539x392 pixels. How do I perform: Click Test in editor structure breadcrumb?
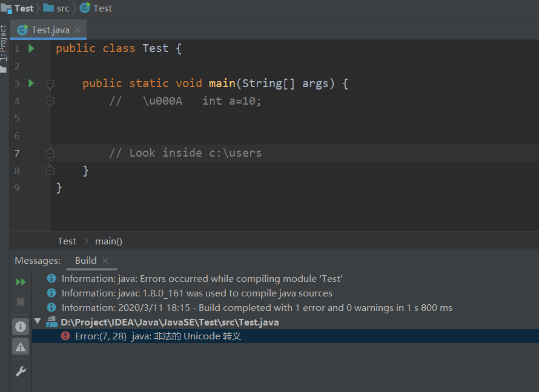(67, 241)
